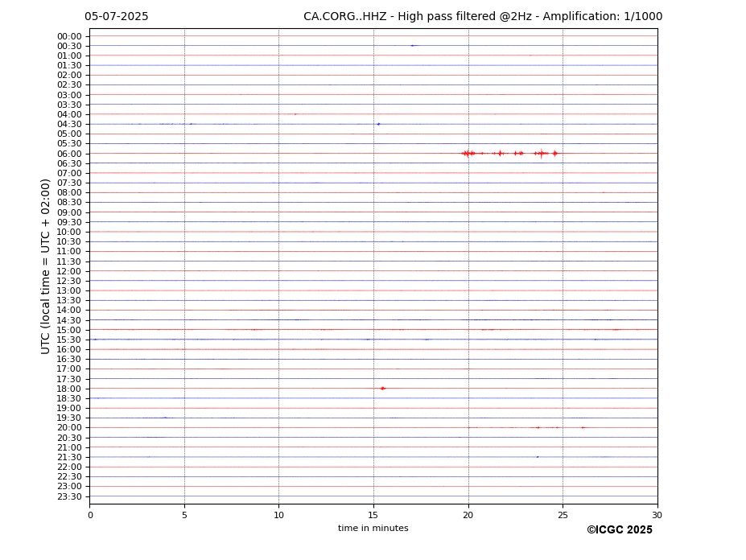Click the red spike on 18:00 trace

[383, 389]
